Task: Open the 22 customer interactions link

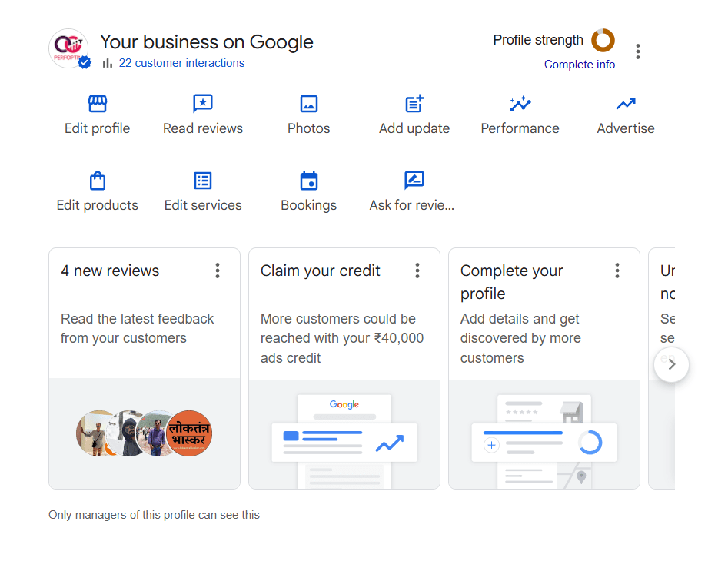Action: (x=181, y=63)
